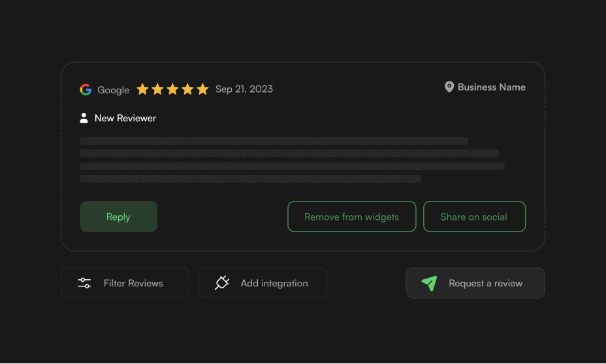Viewport: 606px width, 364px height.
Task: Reply to the Google review
Action: pyautogui.click(x=118, y=217)
